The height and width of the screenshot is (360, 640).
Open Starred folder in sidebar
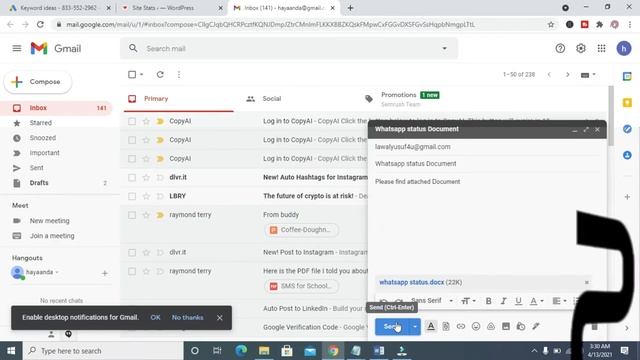pos(40,123)
